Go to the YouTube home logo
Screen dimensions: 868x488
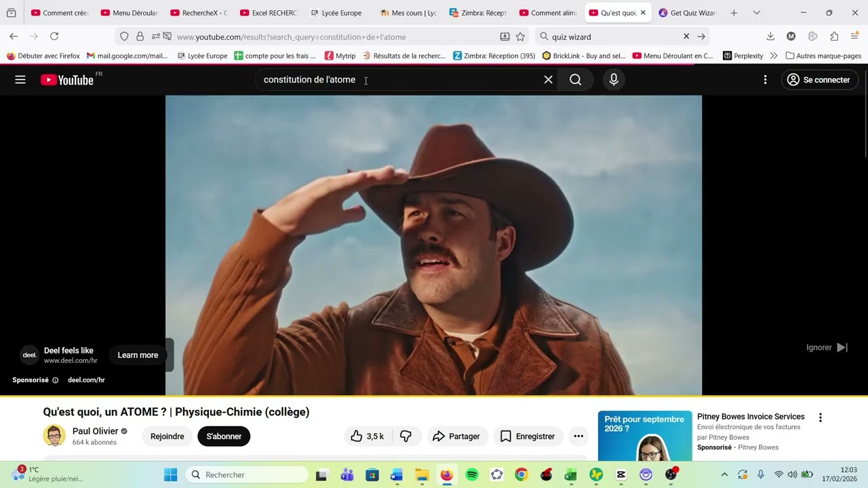(x=67, y=80)
